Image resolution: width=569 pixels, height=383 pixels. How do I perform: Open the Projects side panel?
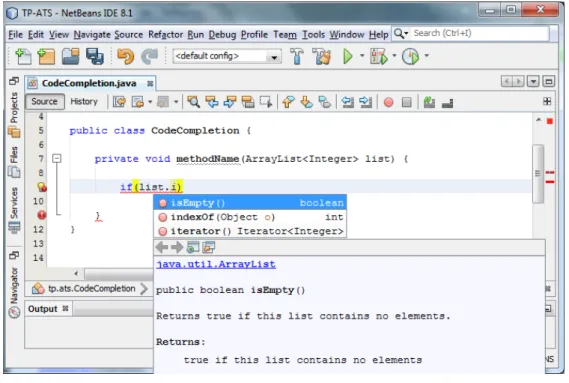pos(14,115)
